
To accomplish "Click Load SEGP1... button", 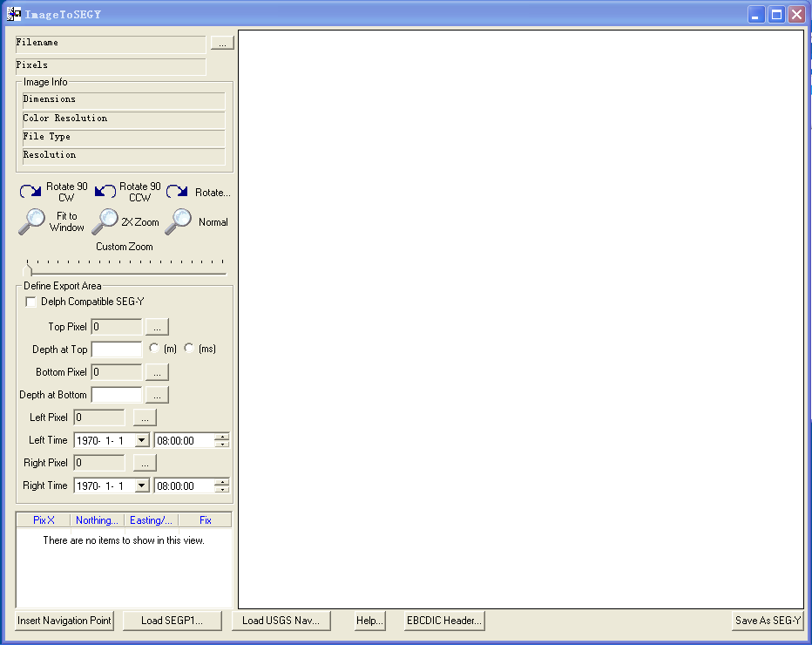I will coord(172,621).
